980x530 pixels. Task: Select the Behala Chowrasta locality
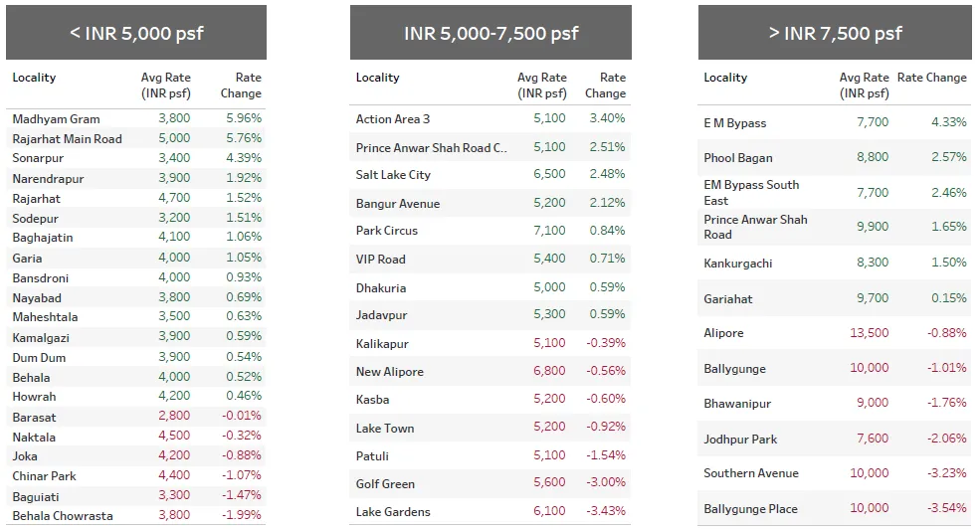click(63, 516)
